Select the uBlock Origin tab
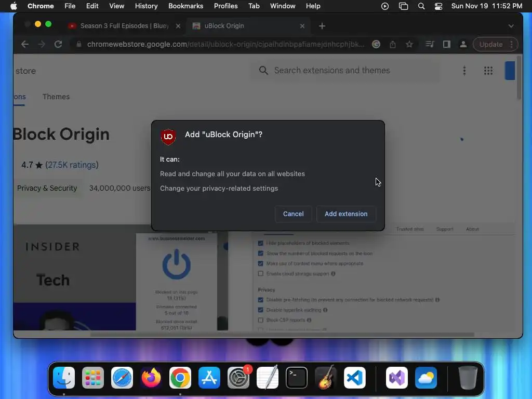 click(x=248, y=26)
